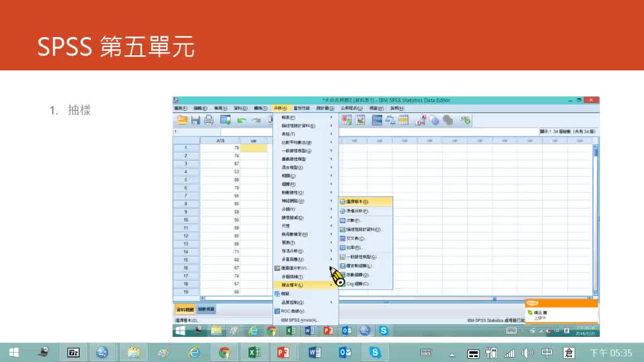
Task: Select row header number 10
Action: [x=186, y=220]
